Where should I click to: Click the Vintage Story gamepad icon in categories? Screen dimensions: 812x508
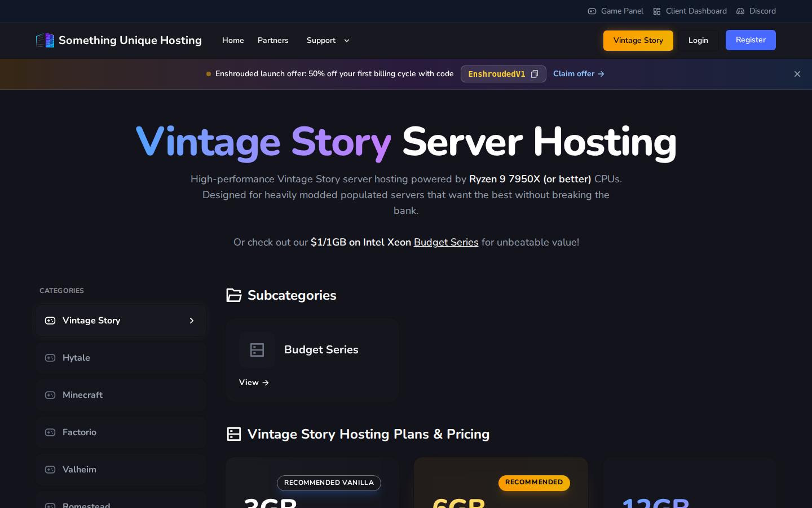pyautogui.click(x=50, y=321)
